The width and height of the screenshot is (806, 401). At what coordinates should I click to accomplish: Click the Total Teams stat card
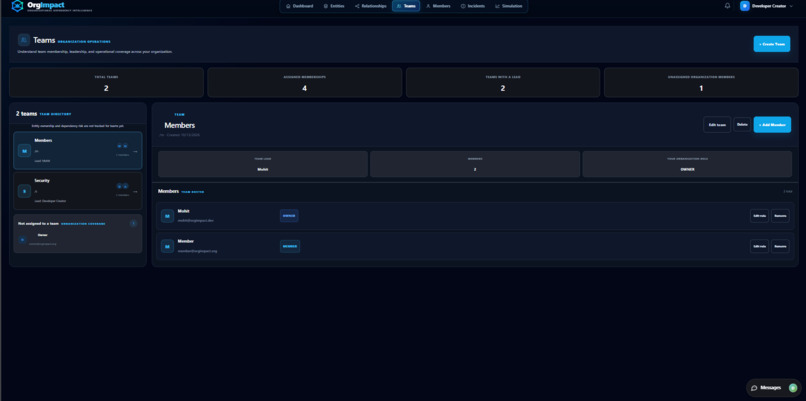pos(106,82)
